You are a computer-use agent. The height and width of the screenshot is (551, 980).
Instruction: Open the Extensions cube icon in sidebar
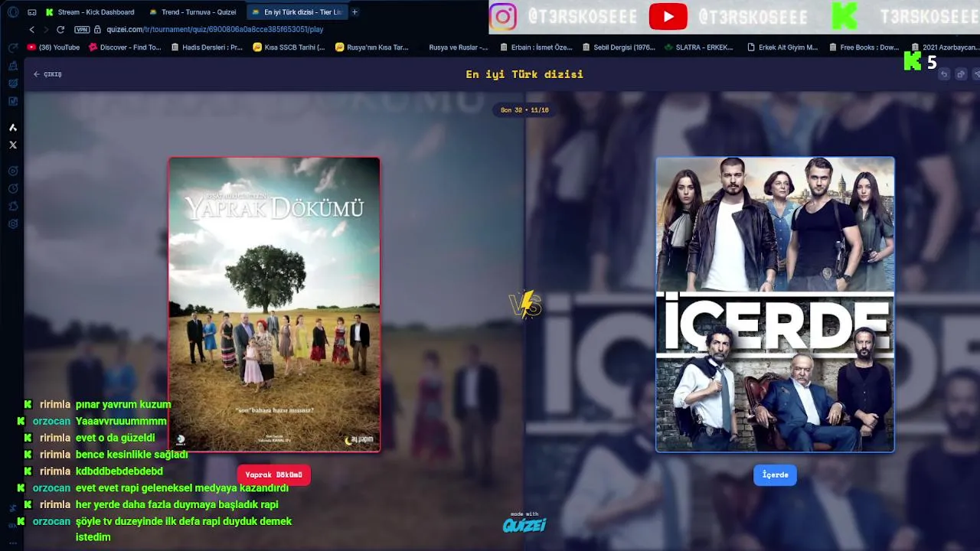13,206
